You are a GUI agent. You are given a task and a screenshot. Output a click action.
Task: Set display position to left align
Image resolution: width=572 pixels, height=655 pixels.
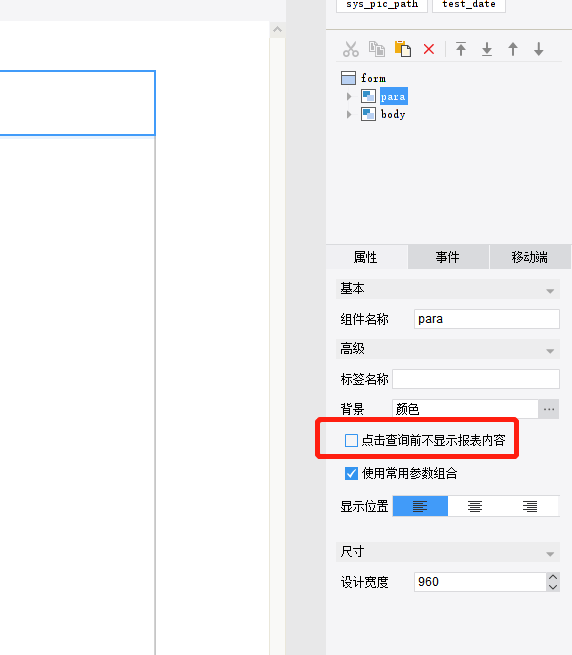pos(420,506)
